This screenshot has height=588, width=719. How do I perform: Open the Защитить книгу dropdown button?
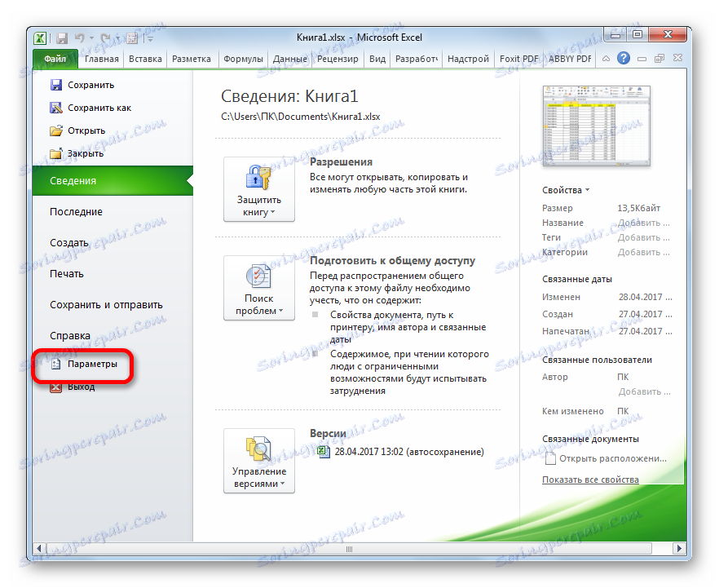pyautogui.click(x=259, y=189)
